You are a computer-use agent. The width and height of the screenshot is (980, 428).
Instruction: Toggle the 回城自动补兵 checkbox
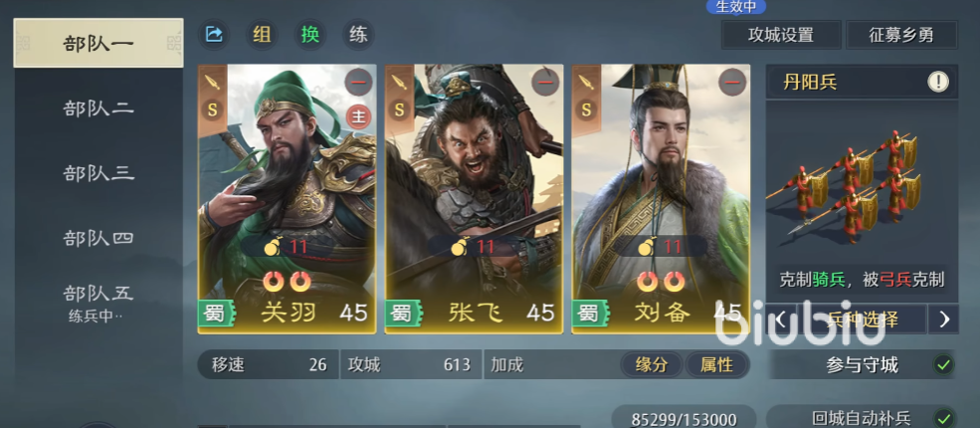click(944, 418)
